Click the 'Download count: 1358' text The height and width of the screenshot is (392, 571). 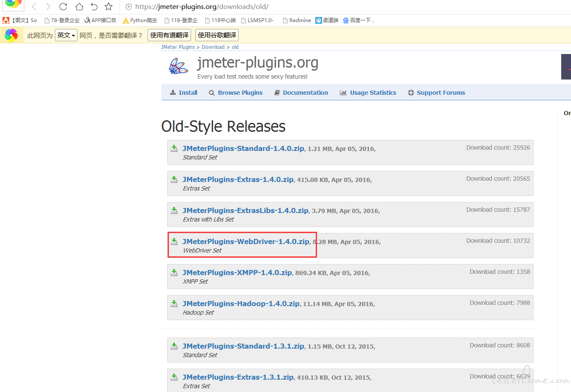point(500,272)
